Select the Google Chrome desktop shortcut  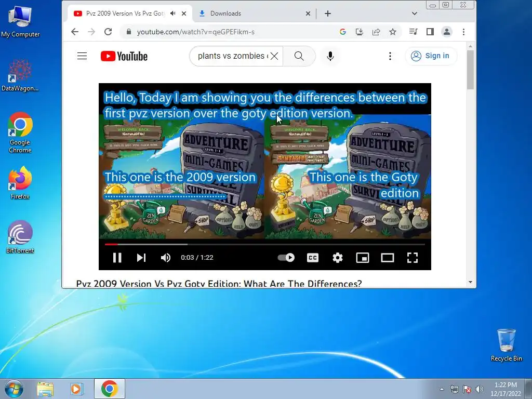point(20,132)
